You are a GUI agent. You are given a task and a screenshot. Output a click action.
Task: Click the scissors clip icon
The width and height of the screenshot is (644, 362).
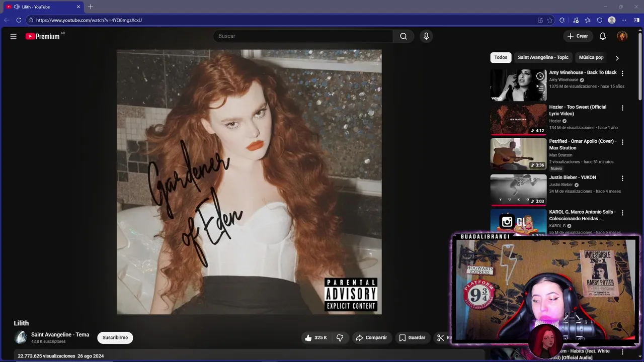(441, 338)
